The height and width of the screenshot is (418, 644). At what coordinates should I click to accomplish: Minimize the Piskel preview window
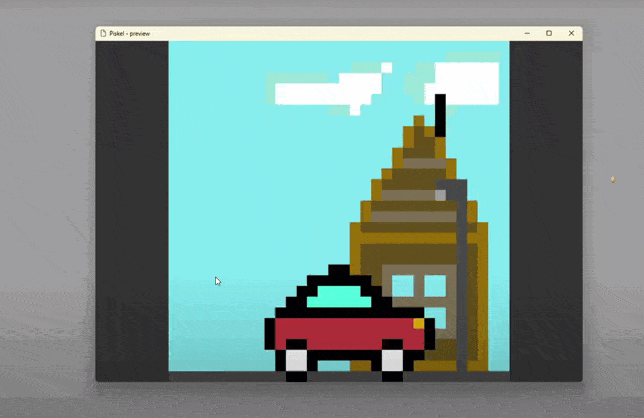coord(525,33)
